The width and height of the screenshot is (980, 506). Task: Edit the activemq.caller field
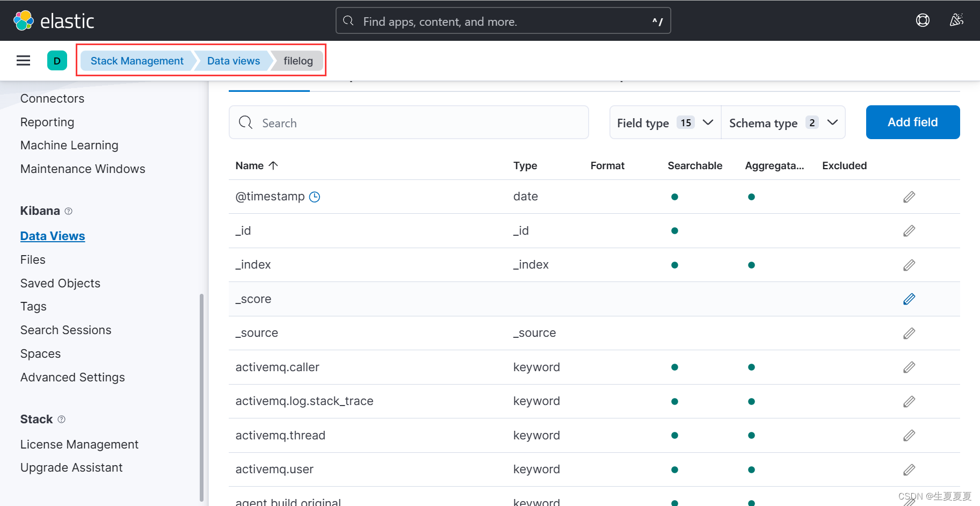[909, 367]
